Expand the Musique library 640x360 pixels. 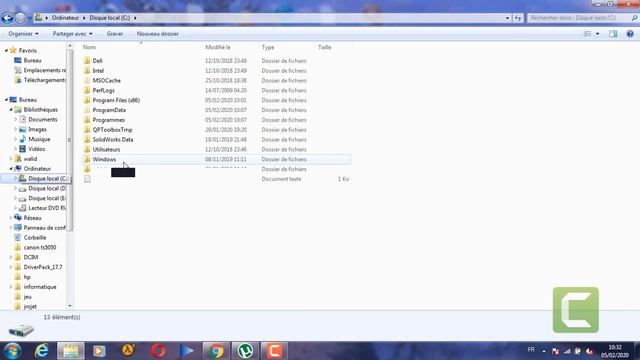point(16,139)
